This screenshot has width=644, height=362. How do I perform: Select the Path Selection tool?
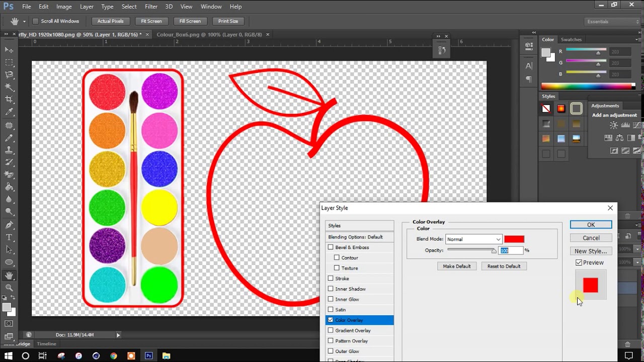coord(9,249)
